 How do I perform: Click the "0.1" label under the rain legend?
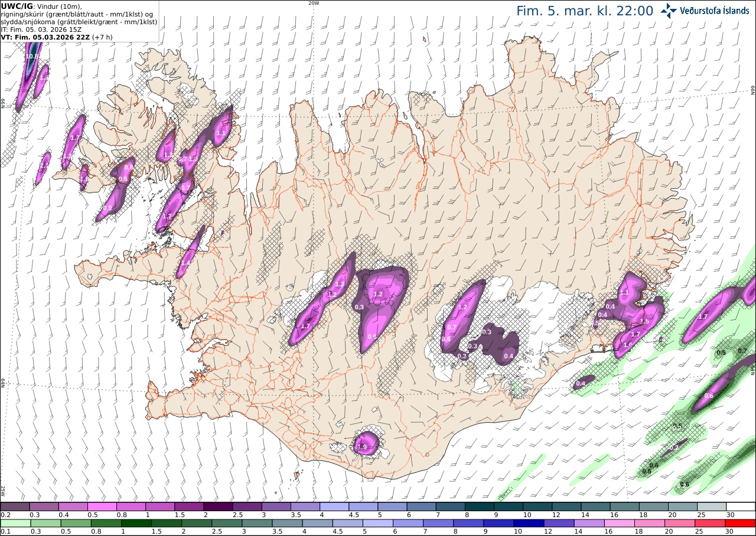(x=5, y=531)
